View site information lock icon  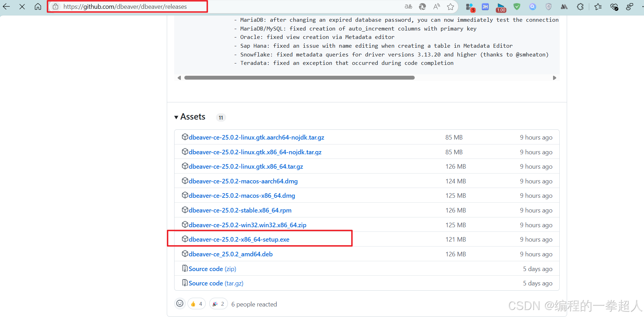point(55,7)
